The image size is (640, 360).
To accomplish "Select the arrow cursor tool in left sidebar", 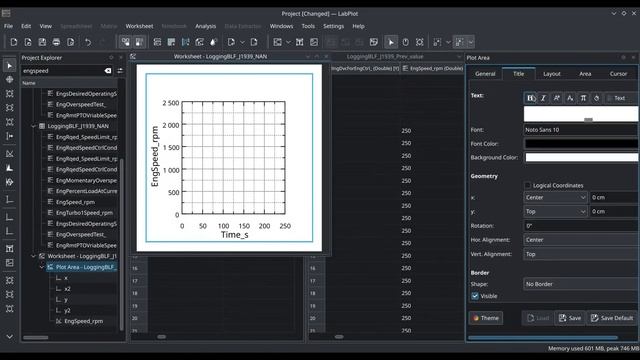I will click(x=10, y=65).
